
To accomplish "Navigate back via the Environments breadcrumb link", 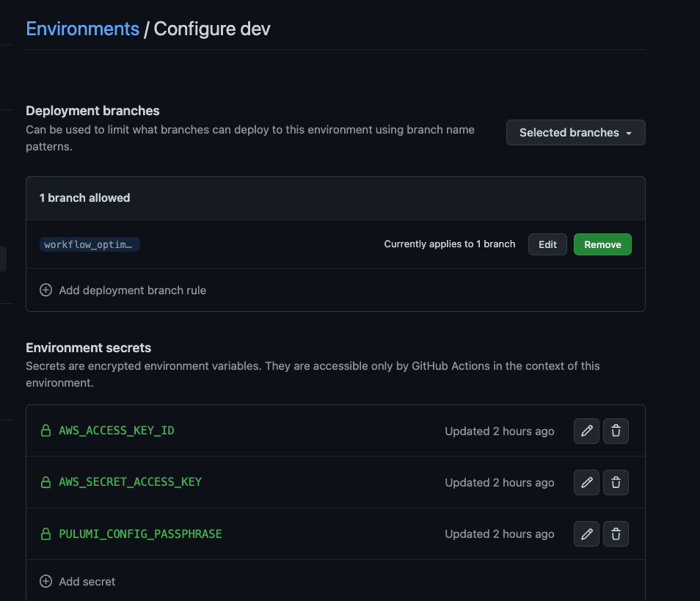I will pos(82,29).
